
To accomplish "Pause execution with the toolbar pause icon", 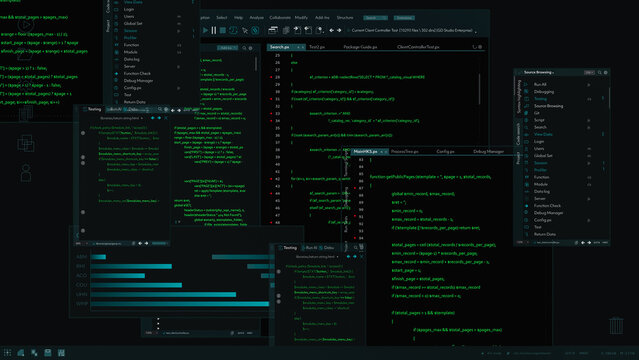I will 214,30.
